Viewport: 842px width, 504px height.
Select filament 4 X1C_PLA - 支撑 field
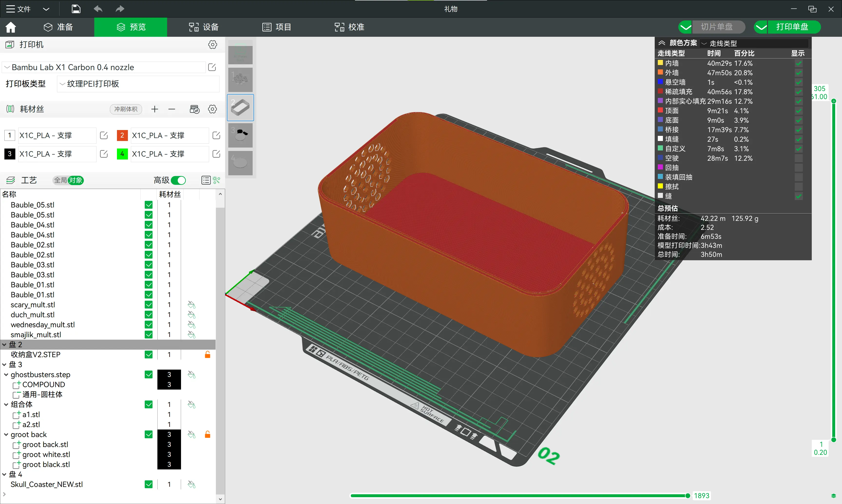coord(169,154)
